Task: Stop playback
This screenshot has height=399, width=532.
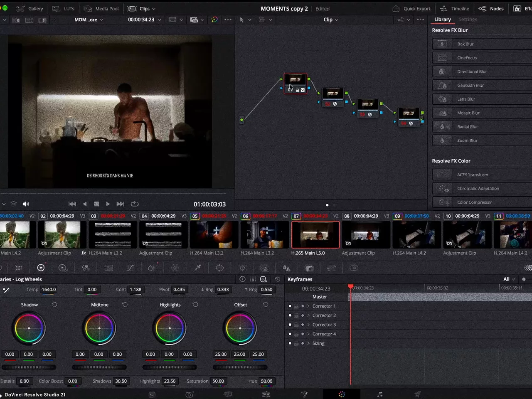Action: 96,204
